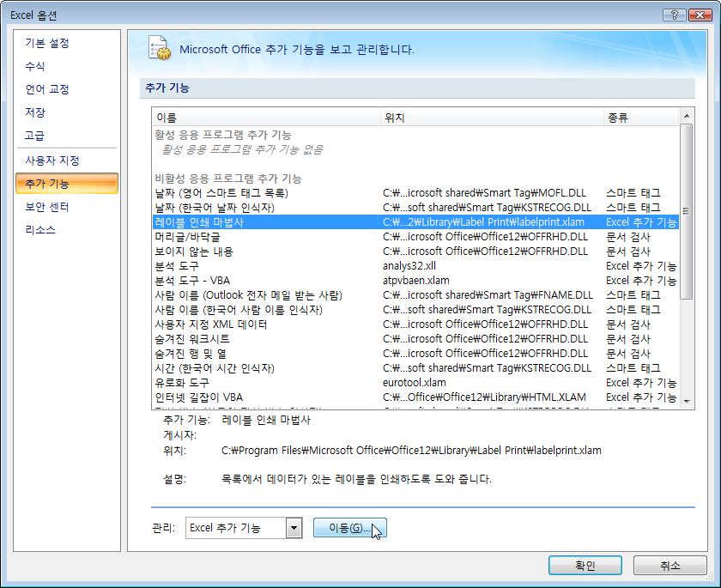Open the 리소스 category
The image size is (721, 588).
[40, 230]
